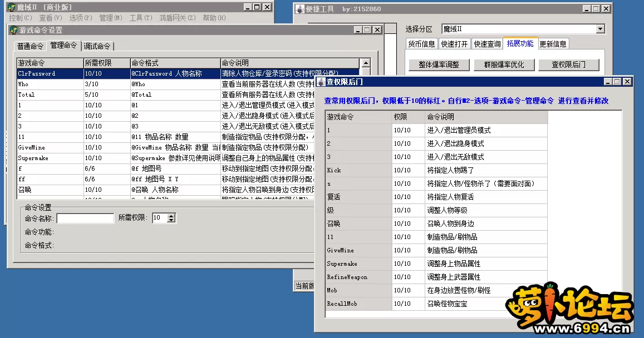
Task: Open the 控制(C) menu
Action: tap(20, 18)
